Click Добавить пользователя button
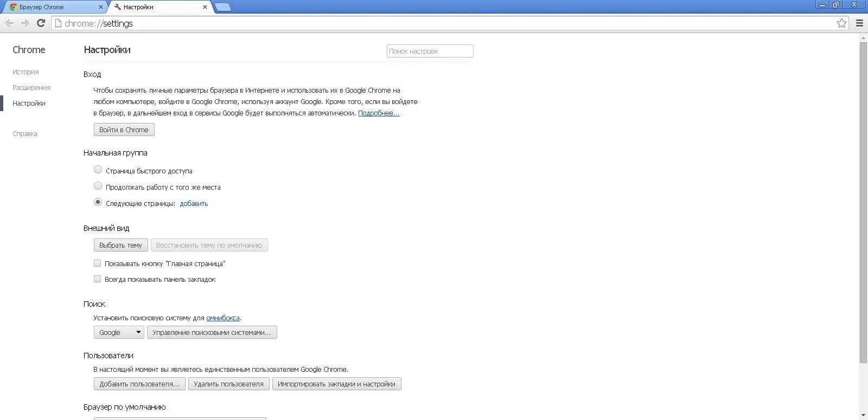 coord(139,384)
